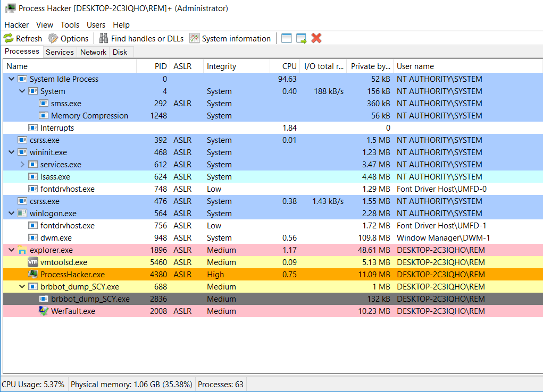Viewport: 543px width, 392px height.
Task: Open System information graph icon
Action: (195, 38)
